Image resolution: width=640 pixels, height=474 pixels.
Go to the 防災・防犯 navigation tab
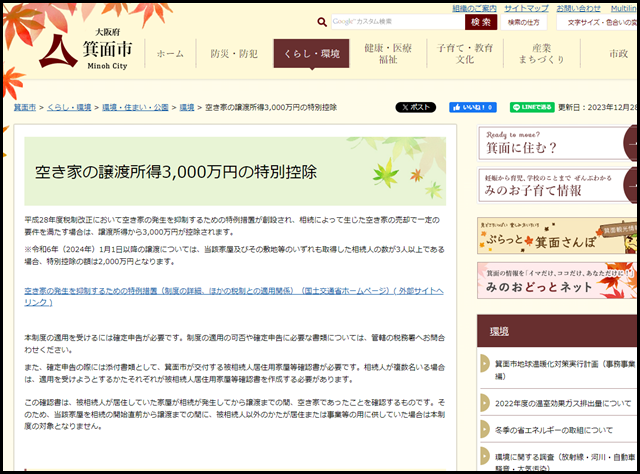coord(234,53)
